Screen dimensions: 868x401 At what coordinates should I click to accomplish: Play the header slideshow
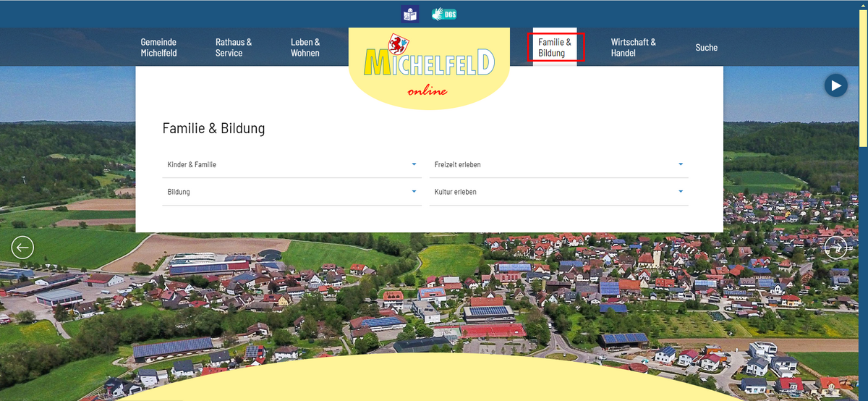click(x=835, y=85)
